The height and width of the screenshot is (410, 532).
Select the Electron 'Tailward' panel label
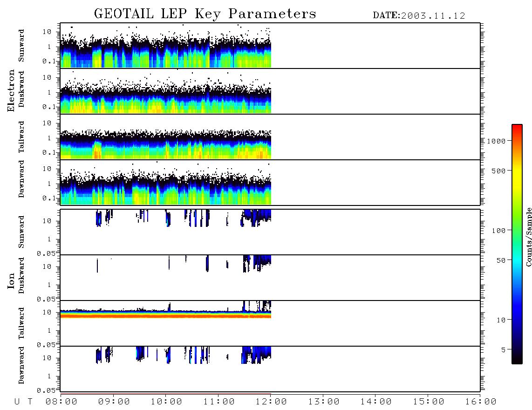pos(21,137)
